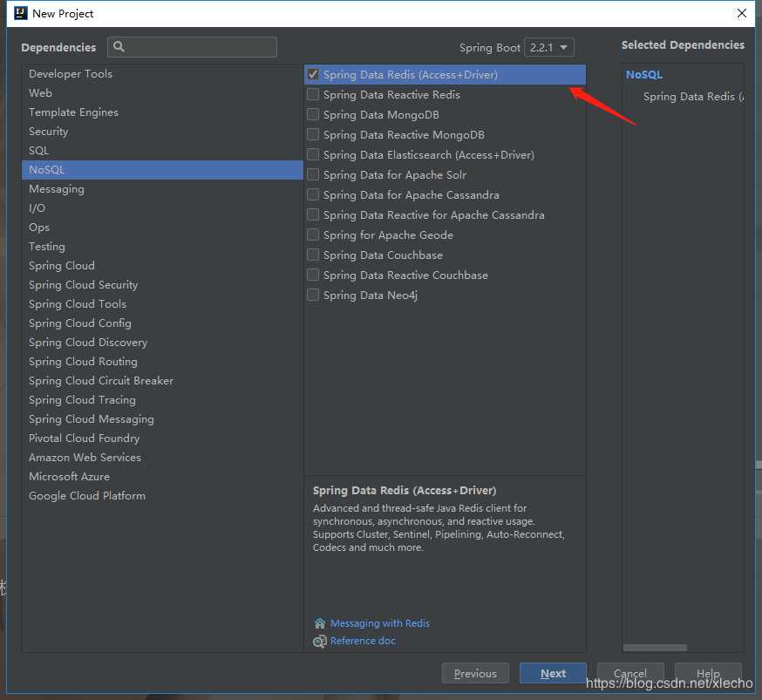Tick Spring Data for Apache Cassandra

coord(313,194)
